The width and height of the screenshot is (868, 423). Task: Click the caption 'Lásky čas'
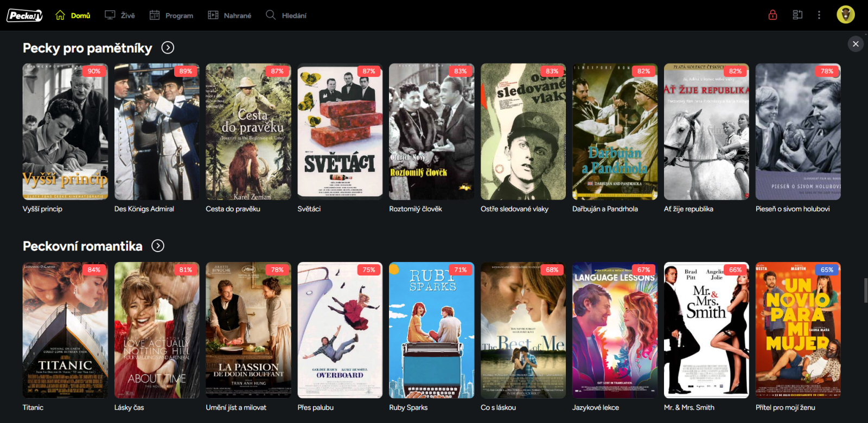[x=129, y=407]
